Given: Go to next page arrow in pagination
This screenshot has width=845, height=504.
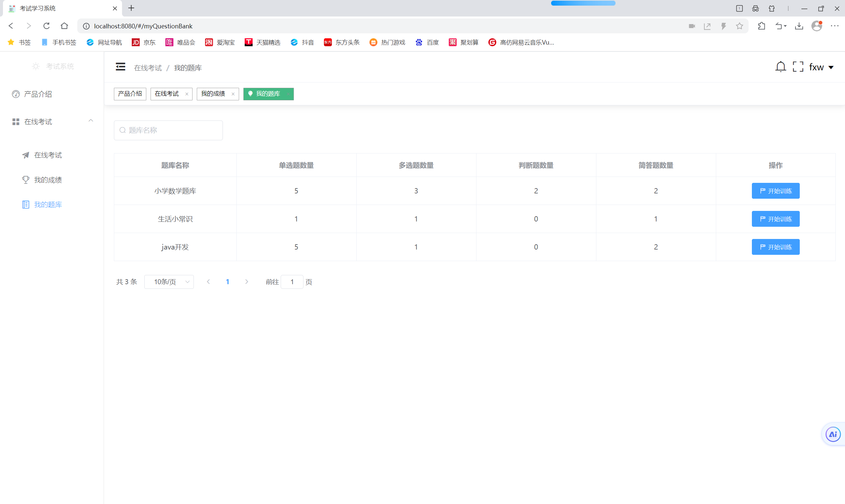Looking at the screenshot, I should [247, 282].
